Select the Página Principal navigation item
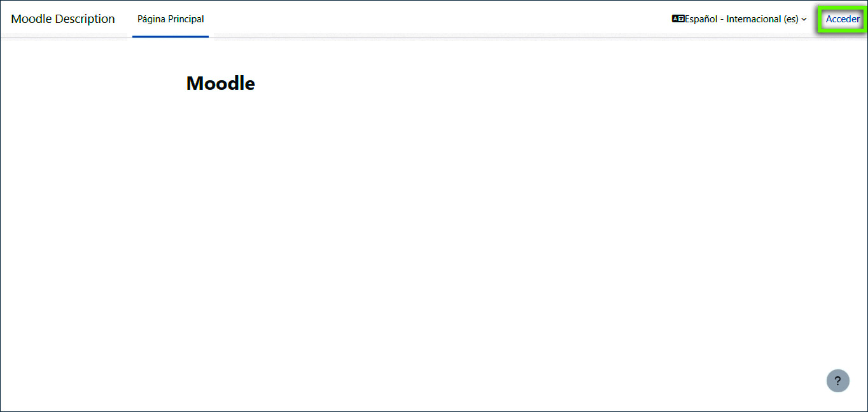Image resolution: width=868 pixels, height=412 pixels. (x=171, y=19)
